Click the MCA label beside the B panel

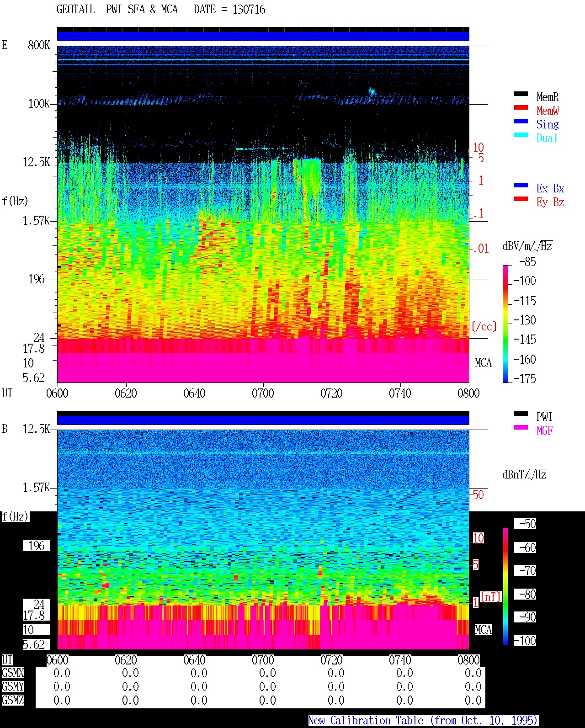coord(483,630)
